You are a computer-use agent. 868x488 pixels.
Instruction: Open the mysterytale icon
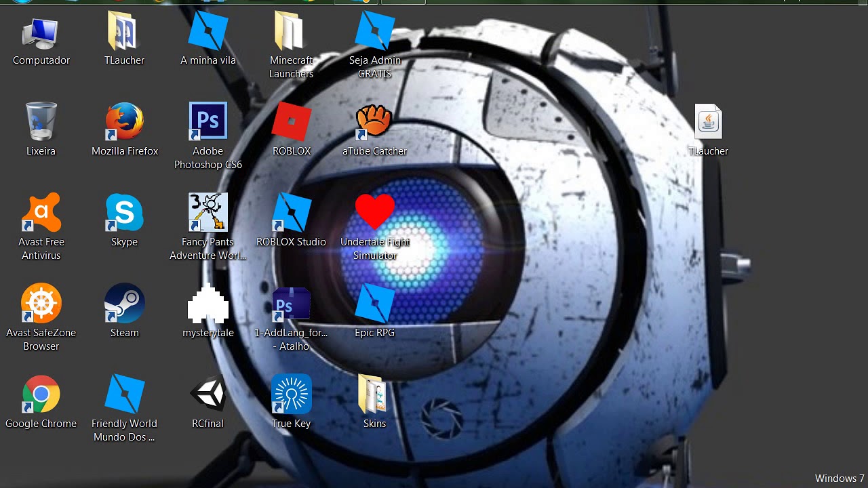coord(208,303)
